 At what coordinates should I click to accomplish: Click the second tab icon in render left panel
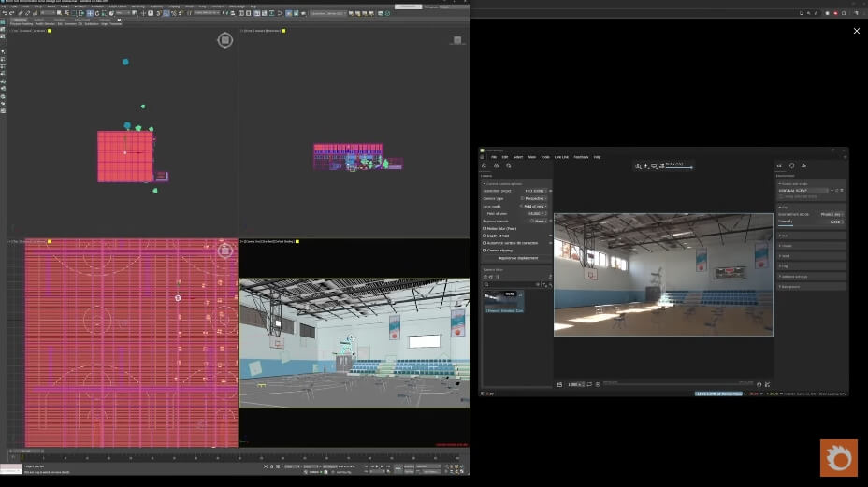(x=496, y=165)
